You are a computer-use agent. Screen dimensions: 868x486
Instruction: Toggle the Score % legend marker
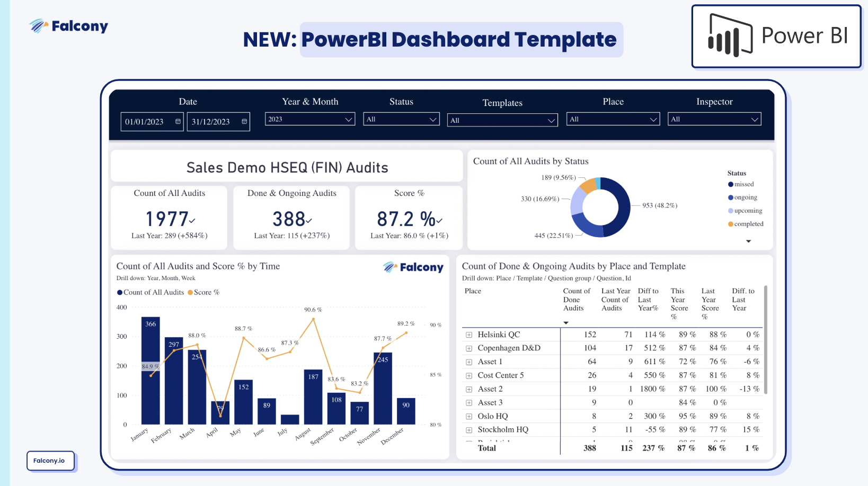click(x=190, y=292)
